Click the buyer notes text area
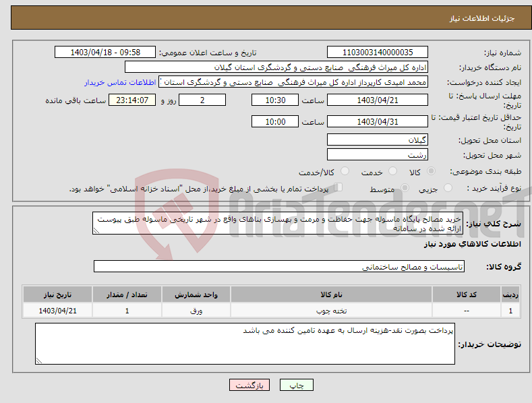Image resolution: width=532 pixels, height=403 pixels. [x=245, y=344]
